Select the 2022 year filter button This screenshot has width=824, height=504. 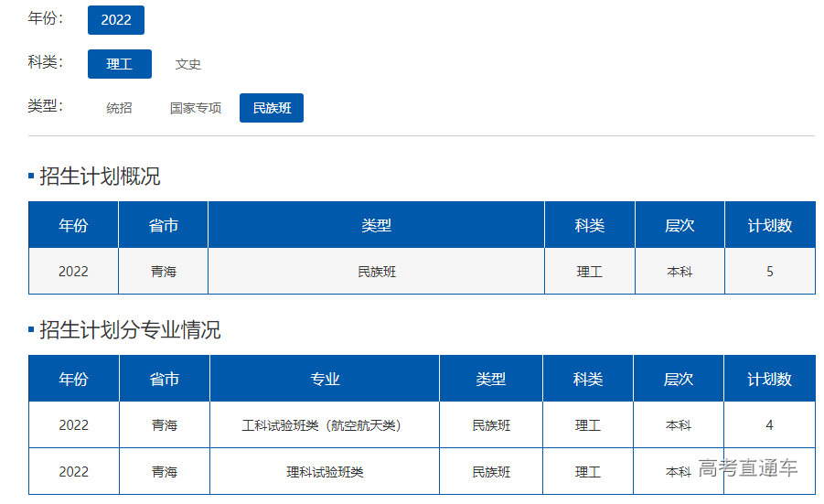pyautogui.click(x=116, y=20)
